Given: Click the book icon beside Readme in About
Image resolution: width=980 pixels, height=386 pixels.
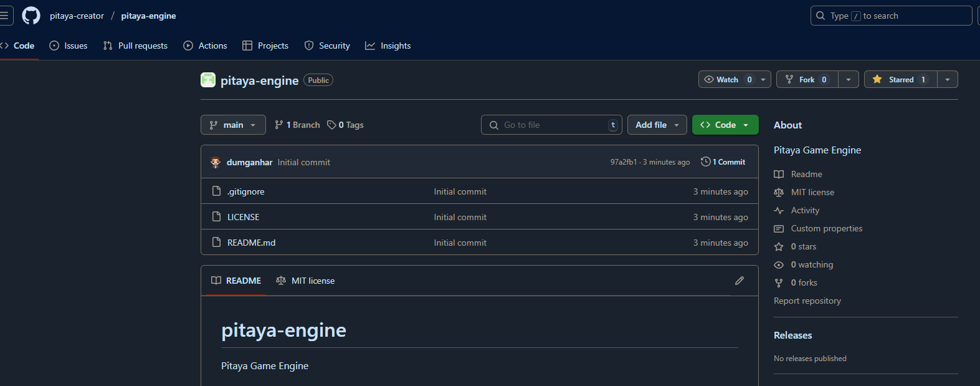Looking at the screenshot, I should [779, 174].
